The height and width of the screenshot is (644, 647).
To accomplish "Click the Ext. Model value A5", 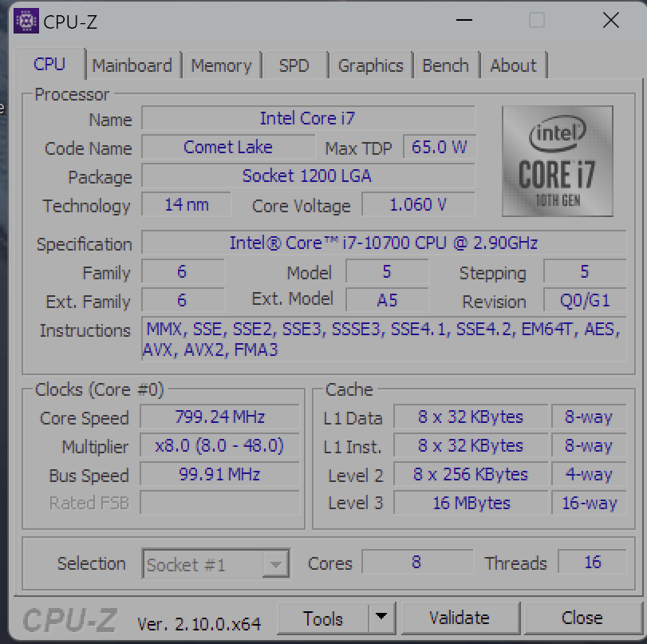I will tap(387, 300).
